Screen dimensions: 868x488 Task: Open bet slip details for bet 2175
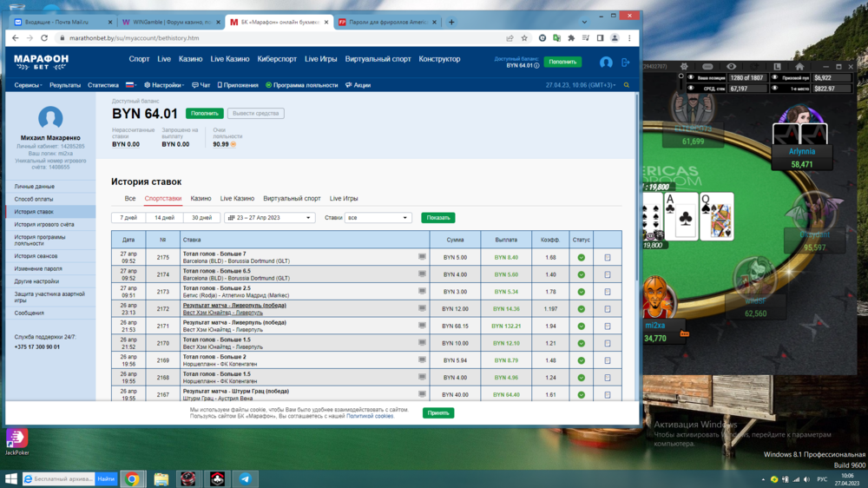point(607,258)
